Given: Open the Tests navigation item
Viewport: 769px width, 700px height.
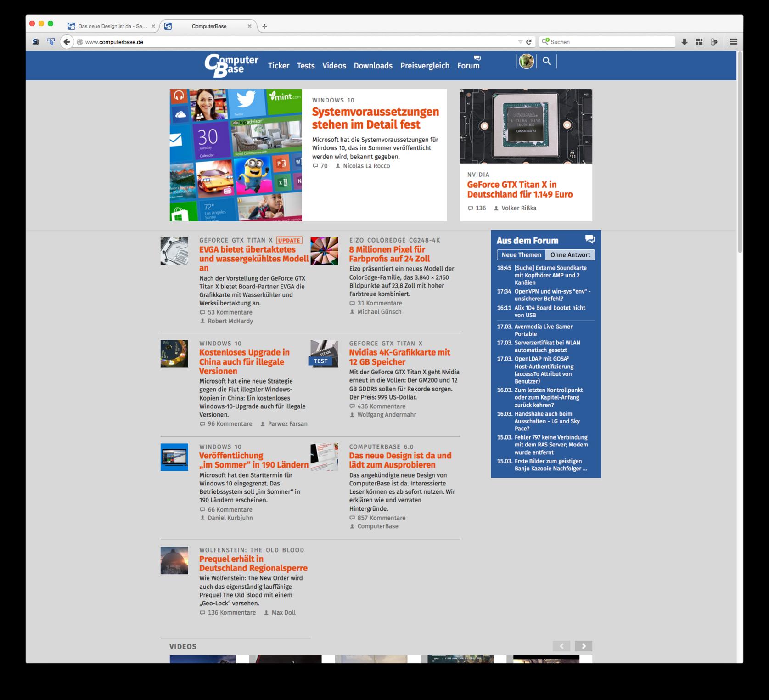Looking at the screenshot, I should (x=306, y=66).
